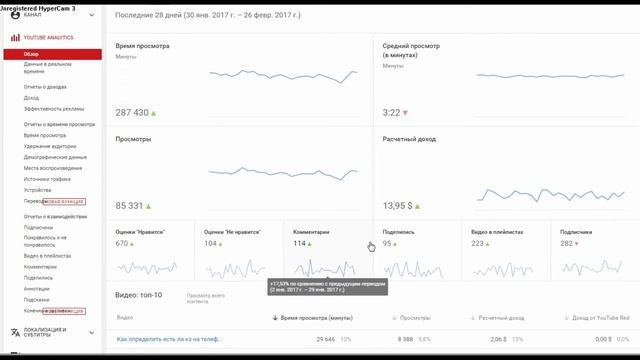Open Демографические данные report
This screenshot has width=640, height=360.
(x=55, y=157)
